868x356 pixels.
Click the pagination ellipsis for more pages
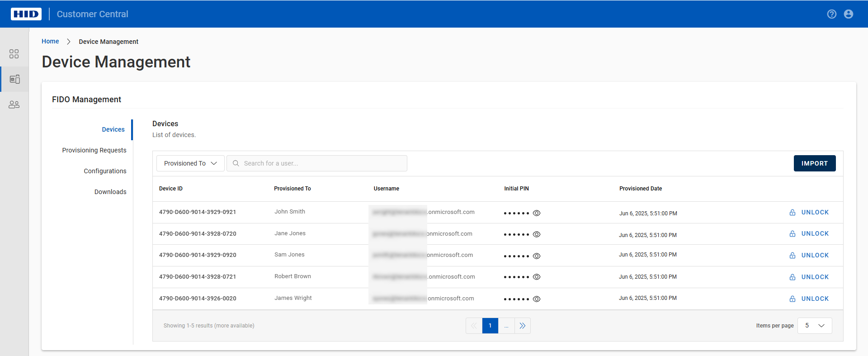click(x=506, y=326)
